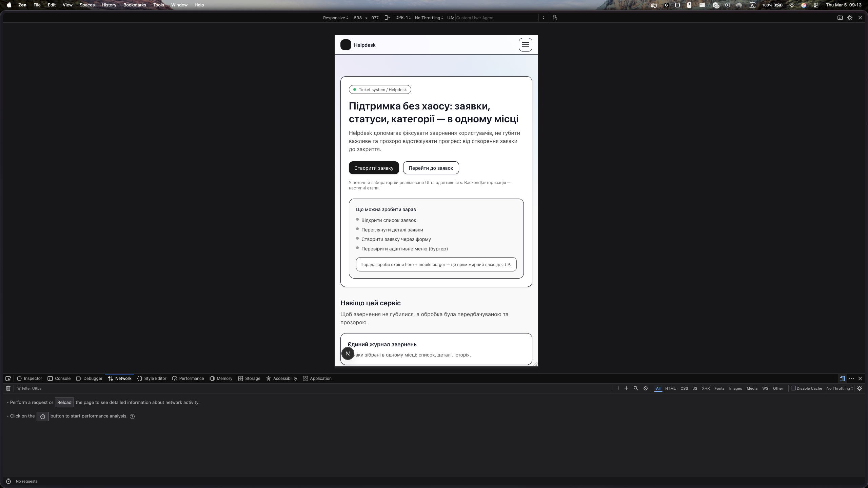Switch to the Console tab

tap(59, 379)
